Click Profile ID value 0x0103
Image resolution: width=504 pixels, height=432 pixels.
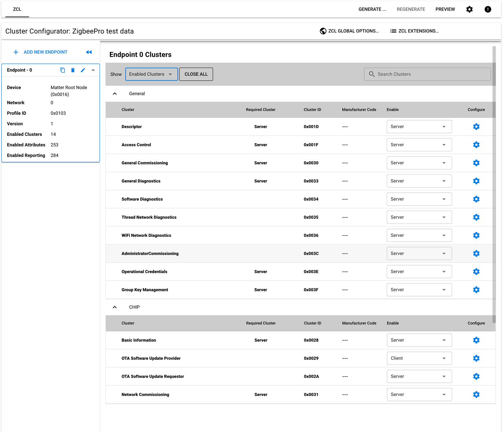coord(58,113)
